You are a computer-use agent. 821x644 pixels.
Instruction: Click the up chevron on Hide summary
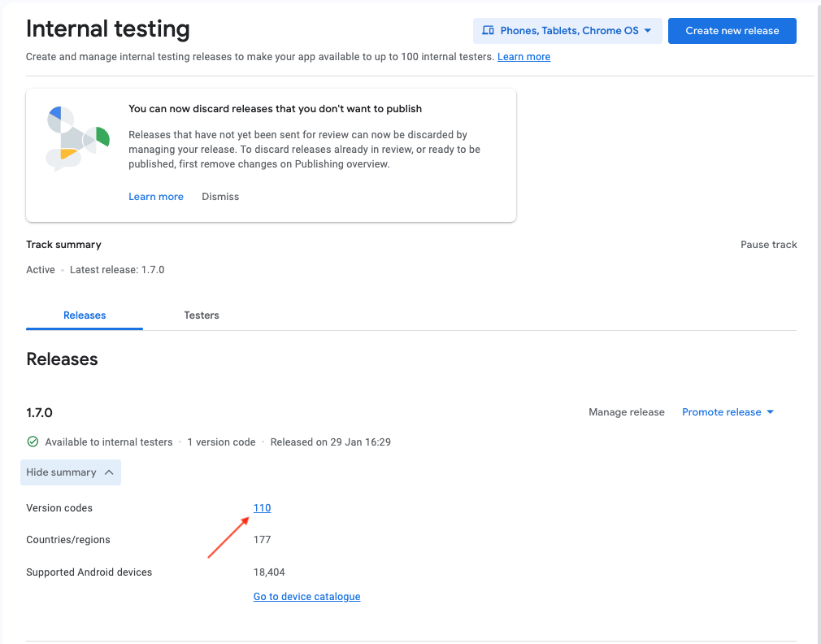[109, 472]
